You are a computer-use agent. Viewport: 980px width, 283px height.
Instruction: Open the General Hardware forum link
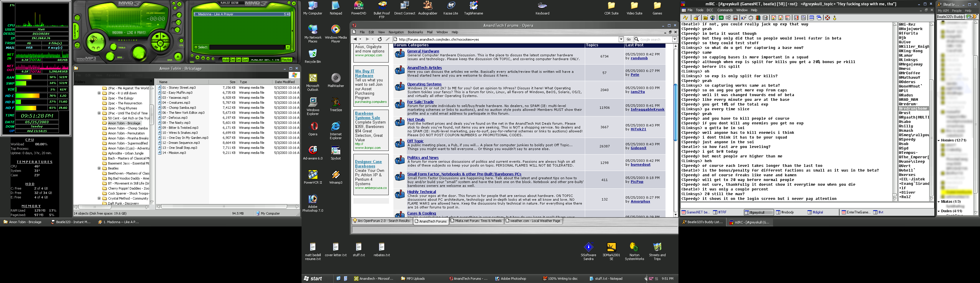423,51
